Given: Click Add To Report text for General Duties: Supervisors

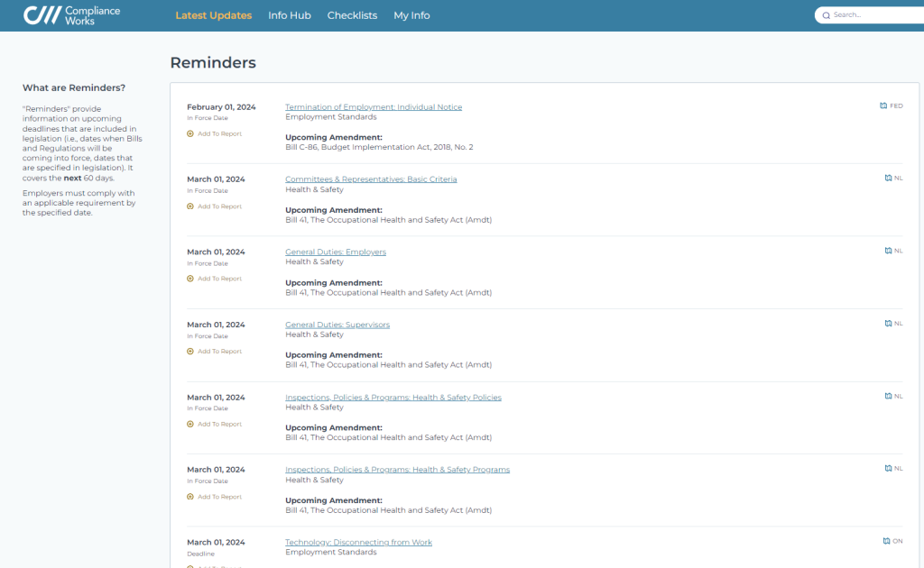Looking at the screenshot, I should 219,352.
